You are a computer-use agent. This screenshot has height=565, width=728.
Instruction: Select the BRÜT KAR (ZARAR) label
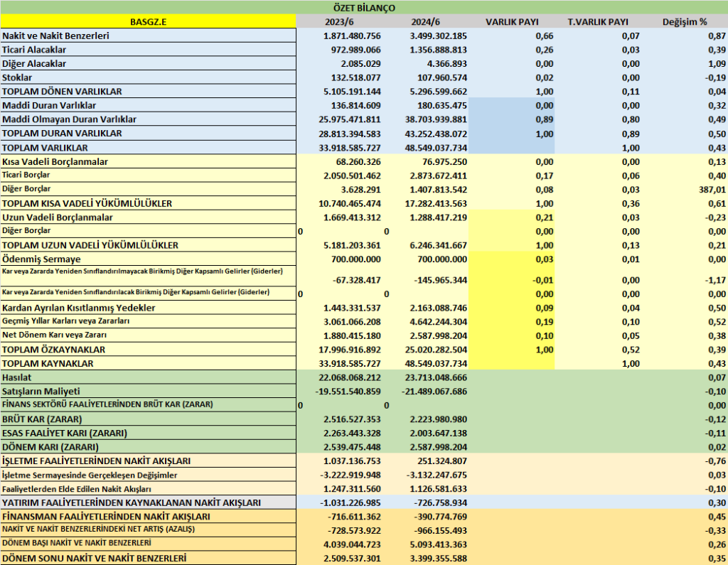click(42, 419)
